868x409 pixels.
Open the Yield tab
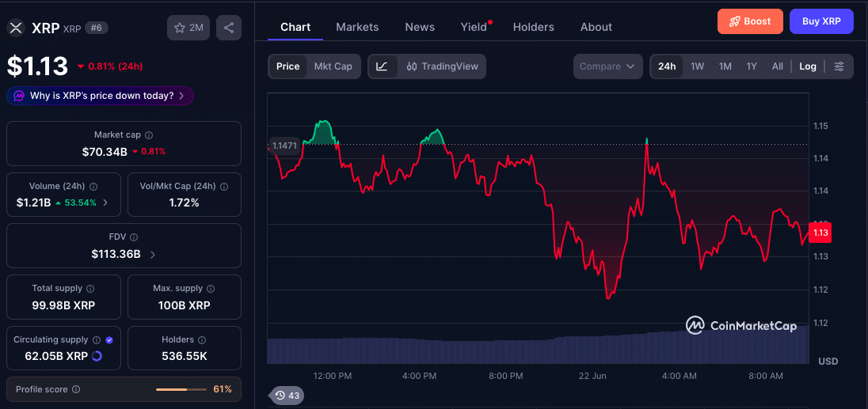[x=475, y=27]
